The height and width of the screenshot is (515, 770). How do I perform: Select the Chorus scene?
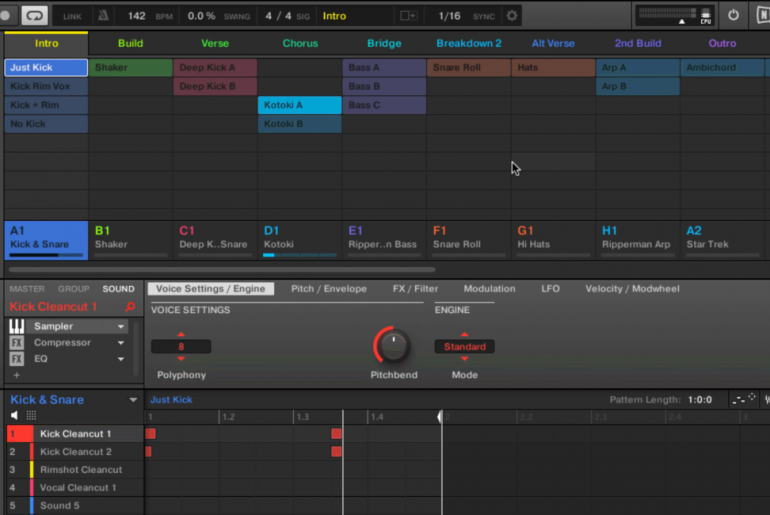point(300,43)
